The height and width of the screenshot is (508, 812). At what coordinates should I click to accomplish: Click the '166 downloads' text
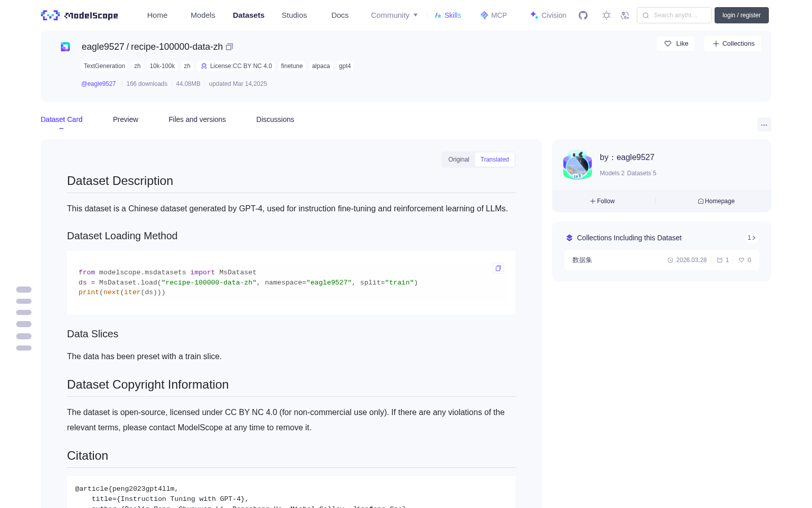tap(147, 84)
